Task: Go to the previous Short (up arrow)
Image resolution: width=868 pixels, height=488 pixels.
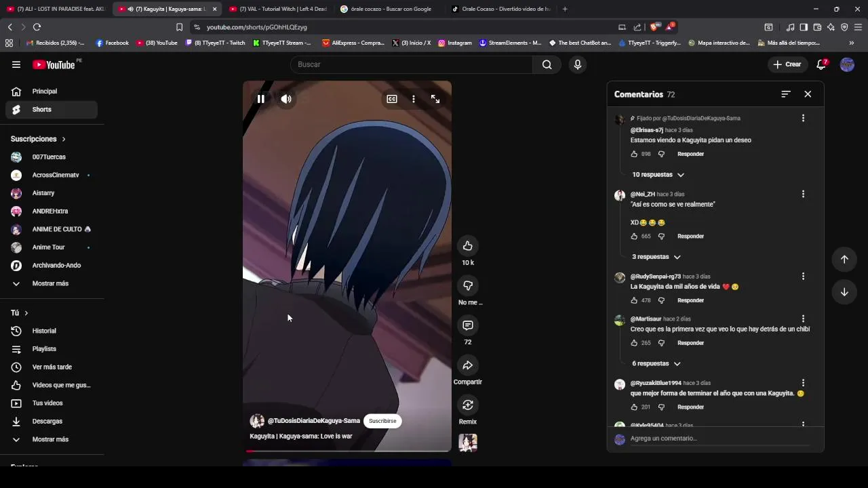Action: point(844,259)
